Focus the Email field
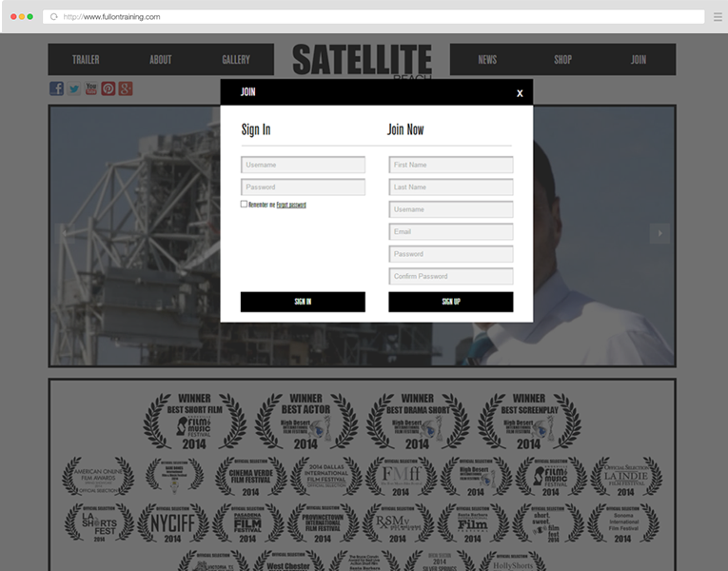The height and width of the screenshot is (571, 728). [x=451, y=231]
